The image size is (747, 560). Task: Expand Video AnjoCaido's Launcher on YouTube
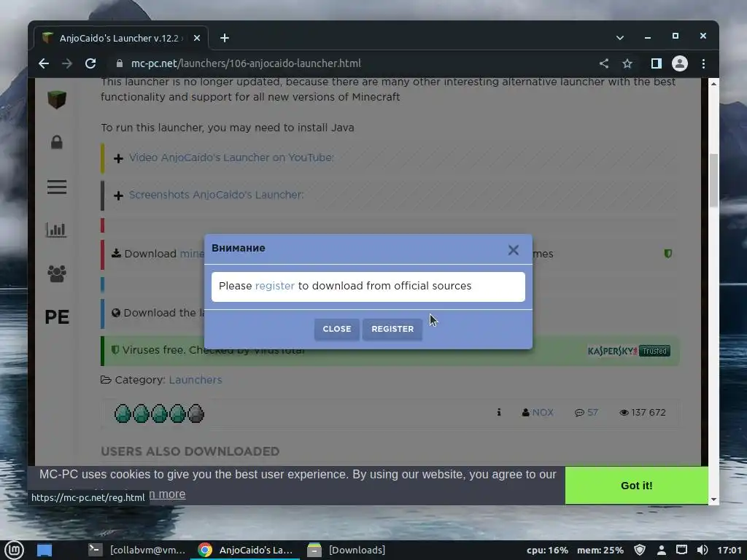click(x=231, y=157)
